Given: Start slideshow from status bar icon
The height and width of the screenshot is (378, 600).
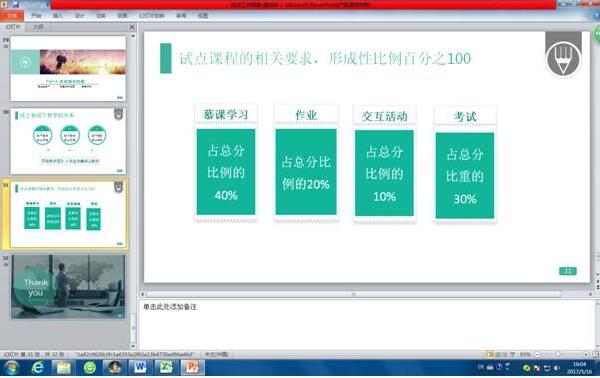Looking at the screenshot, I should (512, 355).
